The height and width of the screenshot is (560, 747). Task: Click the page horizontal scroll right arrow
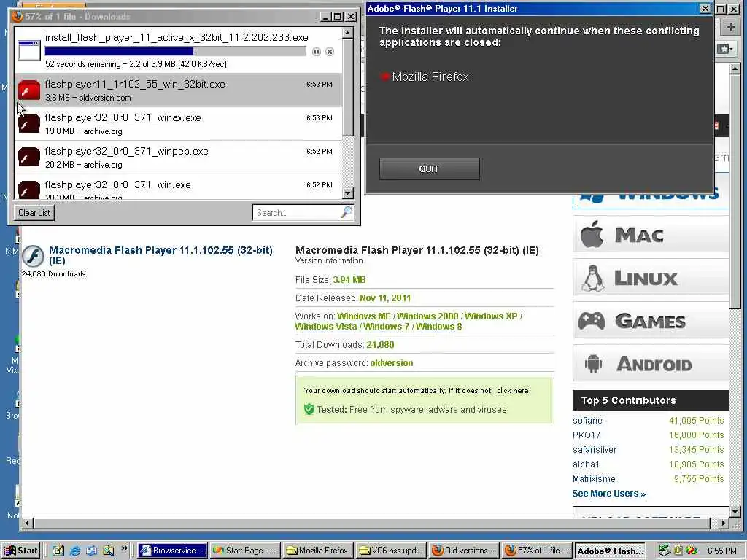coord(724,524)
